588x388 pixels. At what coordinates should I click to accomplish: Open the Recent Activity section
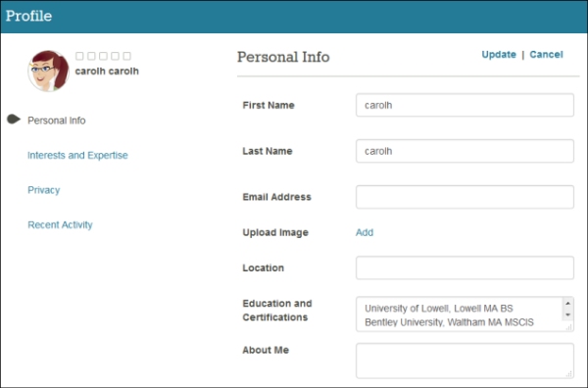(60, 225)
